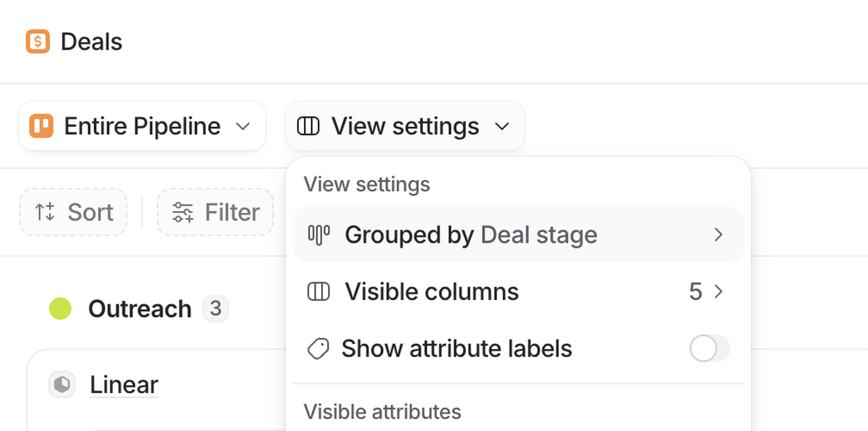Click the Linear company logo icon
This screenshot has height=431, width=868.
point(62,384)
